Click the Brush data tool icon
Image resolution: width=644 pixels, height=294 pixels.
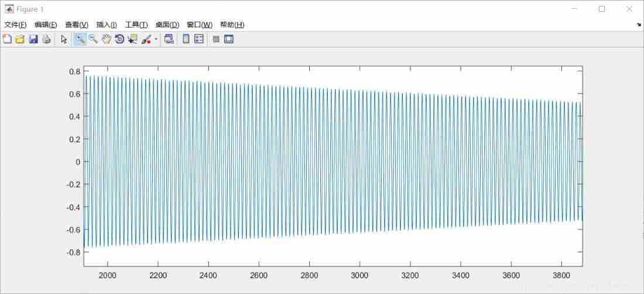tap(146, 39)
